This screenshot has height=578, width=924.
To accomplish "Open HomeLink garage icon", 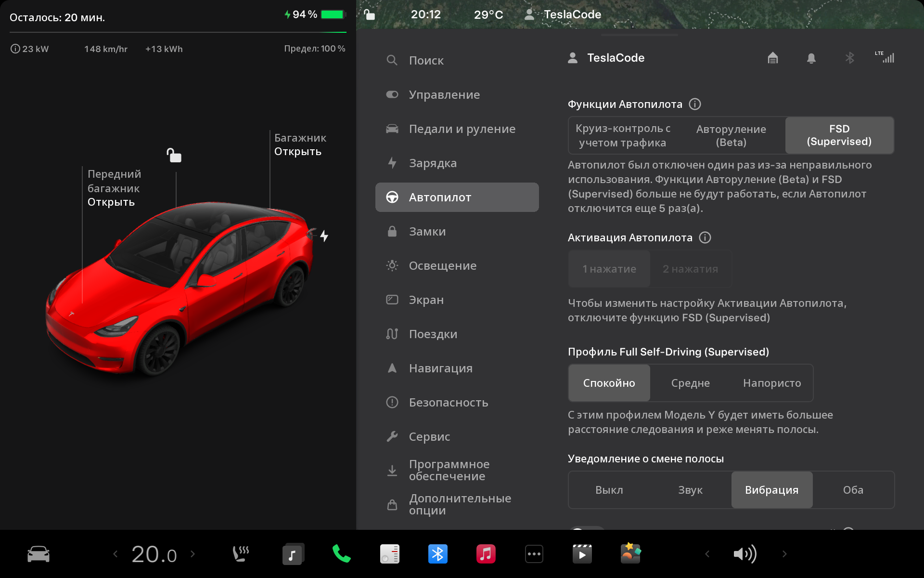I will point(773,58).
